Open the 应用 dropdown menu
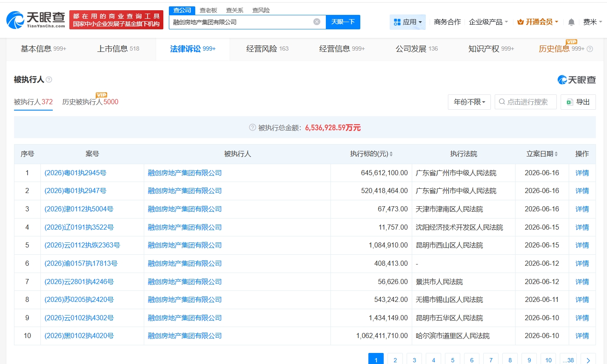 [x=408, y=22]
